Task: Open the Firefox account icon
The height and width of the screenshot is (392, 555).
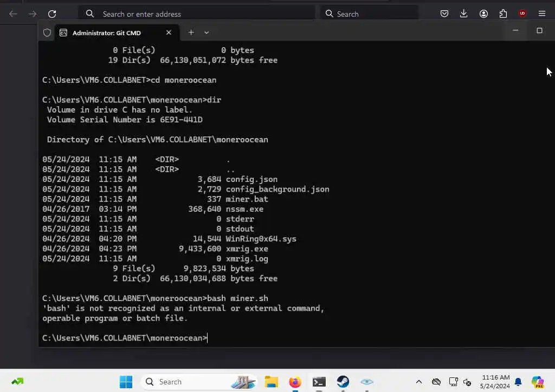Action: pos(483,14)
